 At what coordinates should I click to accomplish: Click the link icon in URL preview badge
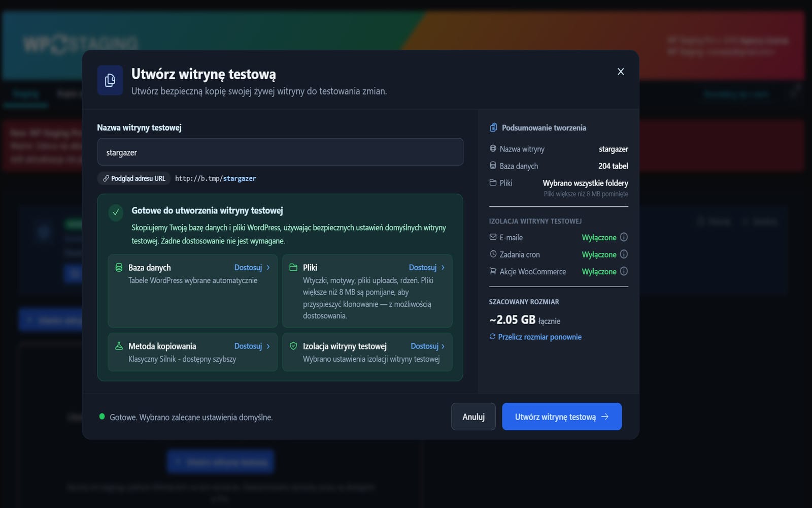pyautogui.click(x=106, y=178)
